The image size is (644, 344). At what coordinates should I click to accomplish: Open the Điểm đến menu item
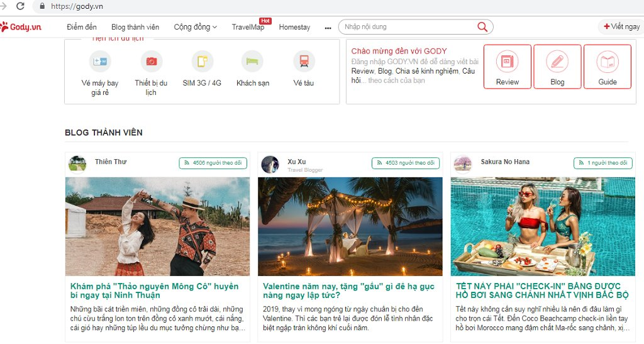82,27
